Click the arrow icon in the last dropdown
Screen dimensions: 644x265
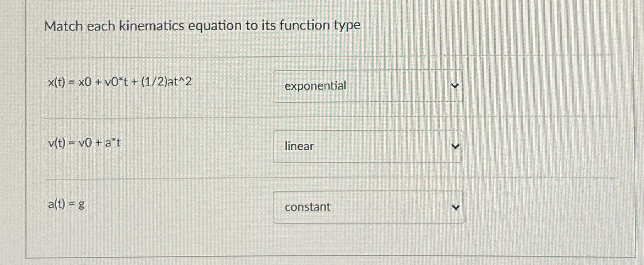point(456,206)
